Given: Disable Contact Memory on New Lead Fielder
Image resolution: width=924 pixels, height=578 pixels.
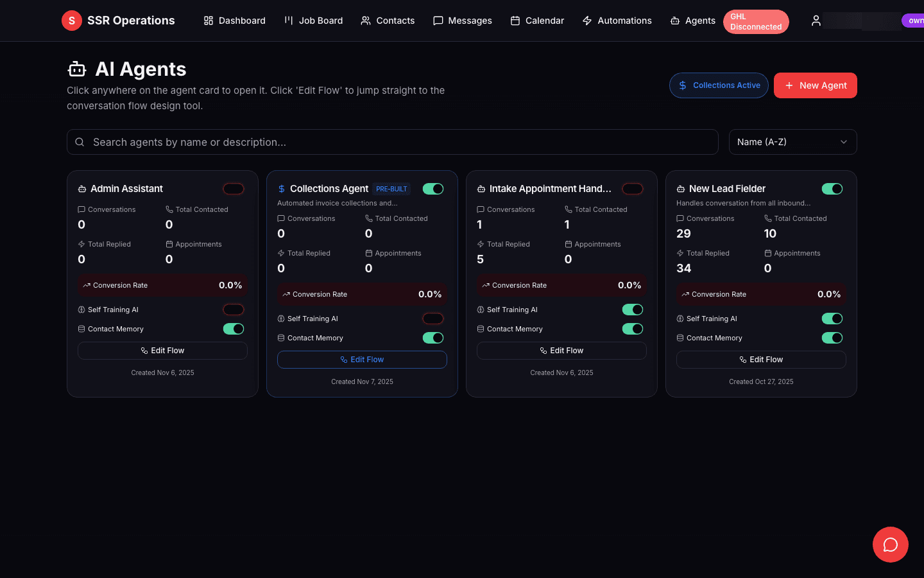Looking at the screenshot, I should 832,337.
